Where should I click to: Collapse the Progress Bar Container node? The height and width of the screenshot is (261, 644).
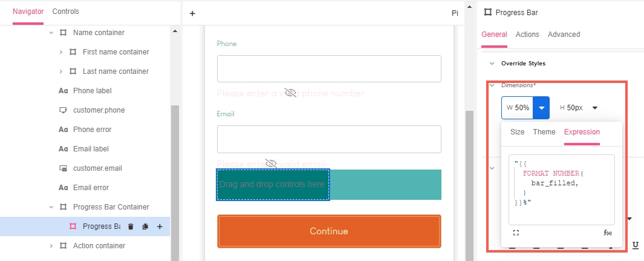point(51,207)
